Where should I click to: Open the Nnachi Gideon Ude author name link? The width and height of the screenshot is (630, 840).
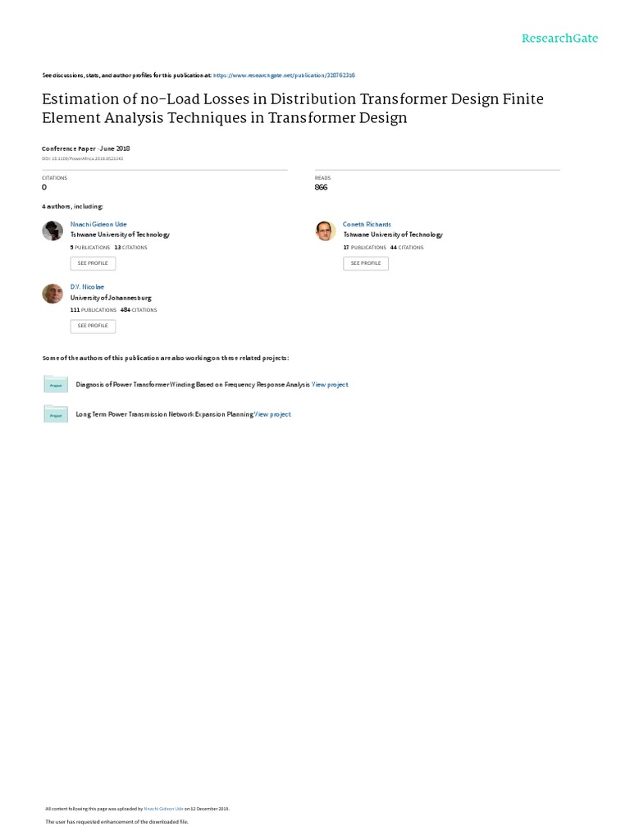click(98, 224)
